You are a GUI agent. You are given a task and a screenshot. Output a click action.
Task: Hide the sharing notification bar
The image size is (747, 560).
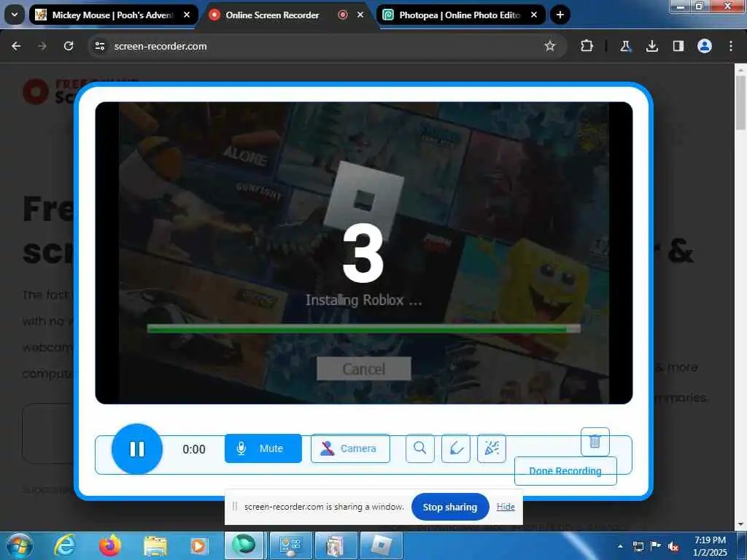point(506,507)
